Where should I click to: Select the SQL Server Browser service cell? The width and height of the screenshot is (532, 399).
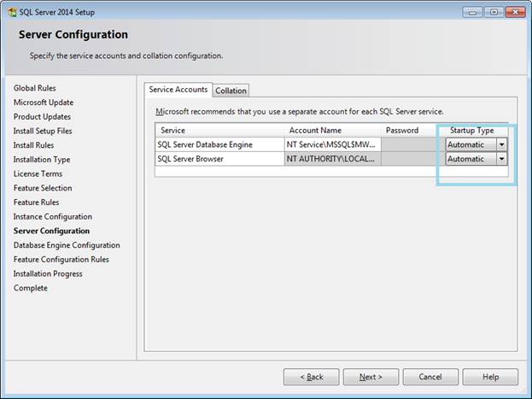tap(219, 159)
